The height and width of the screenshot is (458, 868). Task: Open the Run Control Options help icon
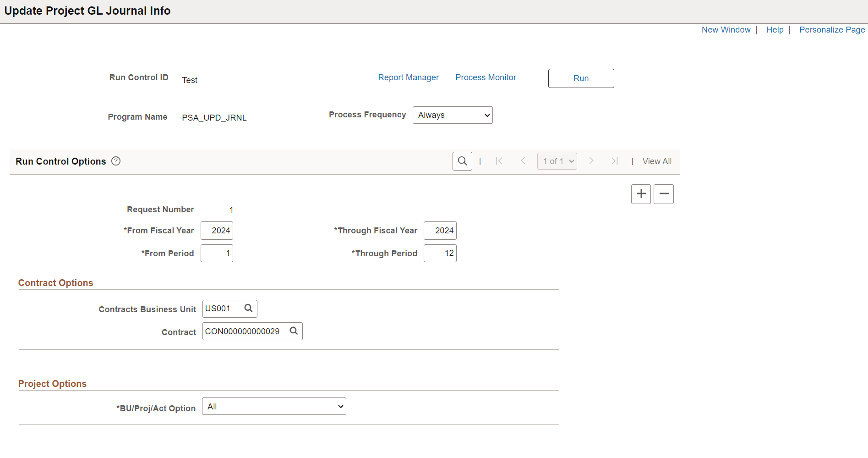116,161
